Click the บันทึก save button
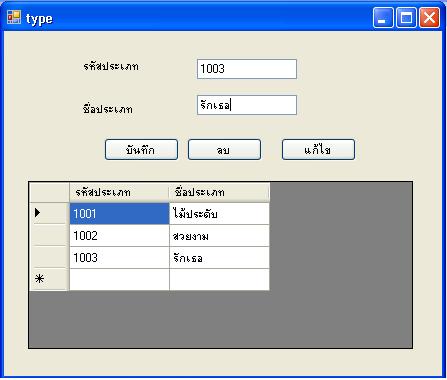Viewport: 447px width, 380px height. click(141, 150)
